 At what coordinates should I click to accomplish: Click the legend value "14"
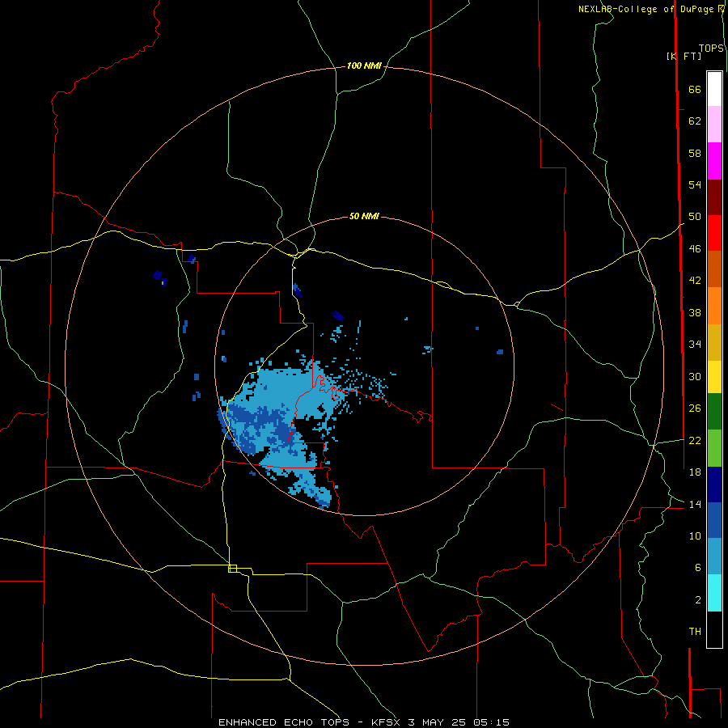tap(695, 504)
